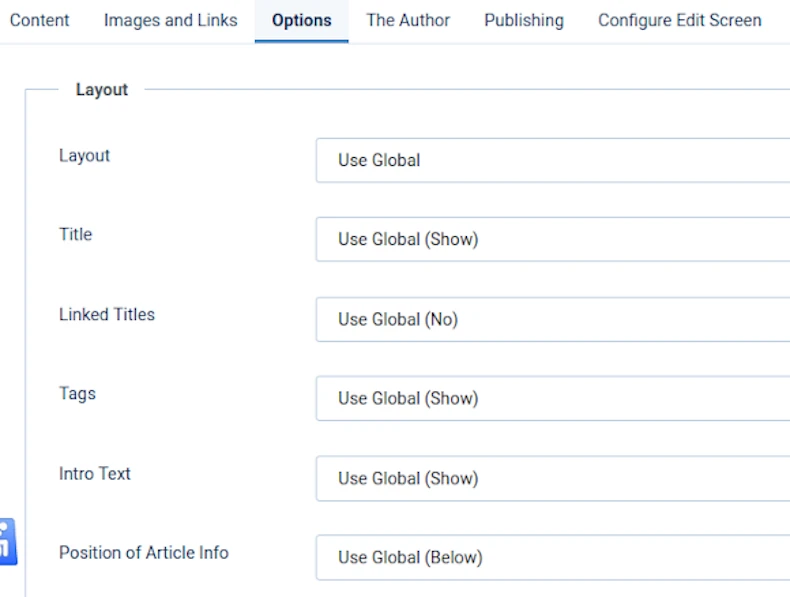Open the Title dropdown

(x=553, y=239)
